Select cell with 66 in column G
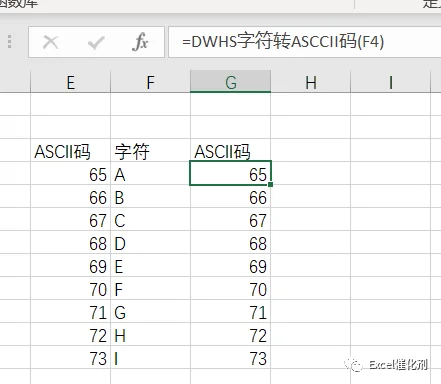 pyautogui.click(x=230, y=196)
